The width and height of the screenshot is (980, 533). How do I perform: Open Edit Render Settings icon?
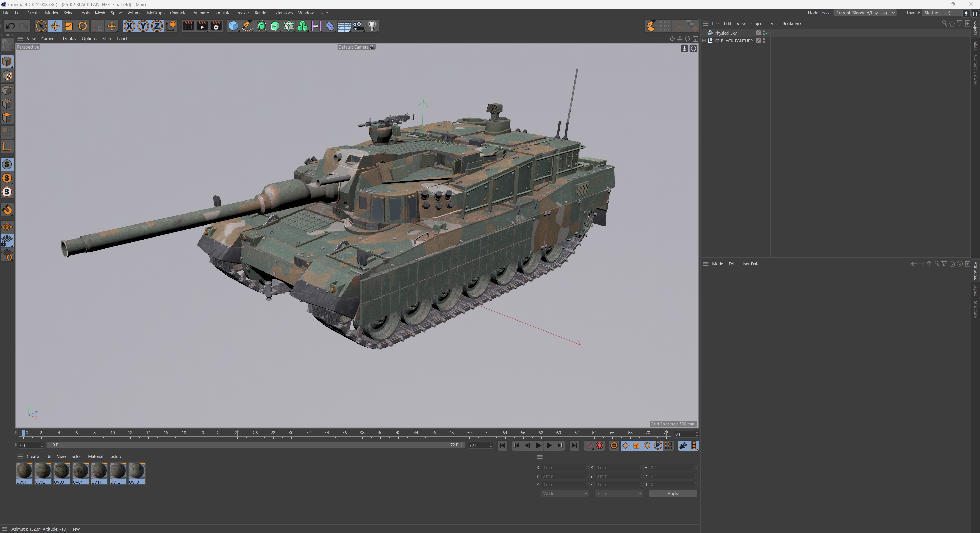click(216, 26)
